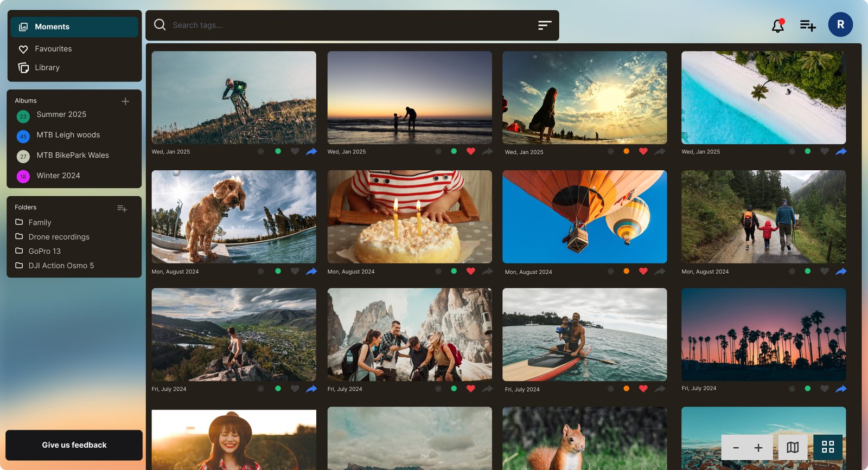Add a new album with plus icon

tap(125, 101)
